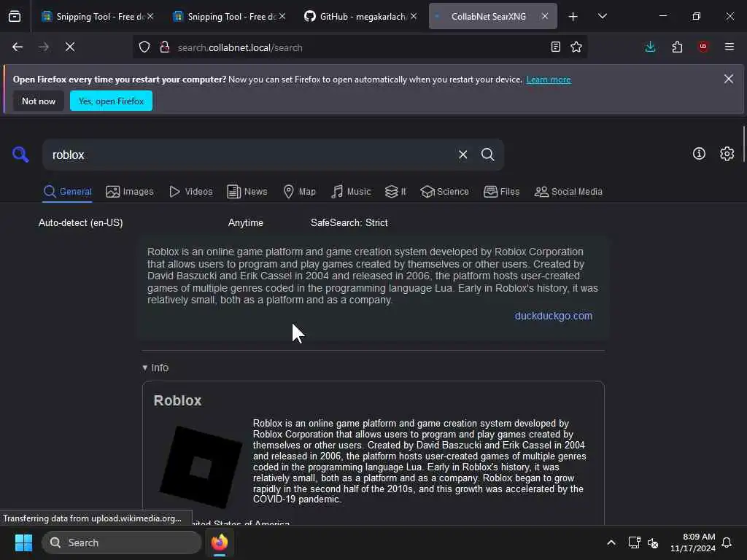Dismiss the Firefox startup notification
The width and height of the screenshot is (747, 560).
[x=729, y=79]
